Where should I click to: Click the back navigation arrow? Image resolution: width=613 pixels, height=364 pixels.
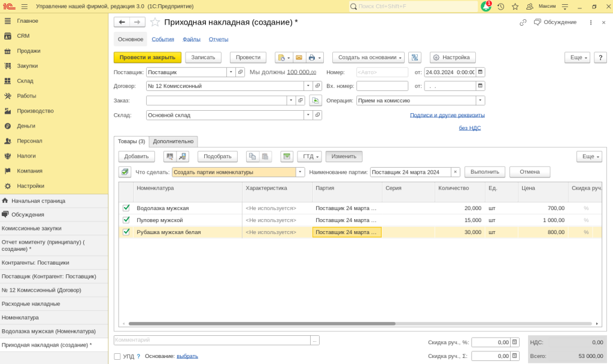(122, 22)
